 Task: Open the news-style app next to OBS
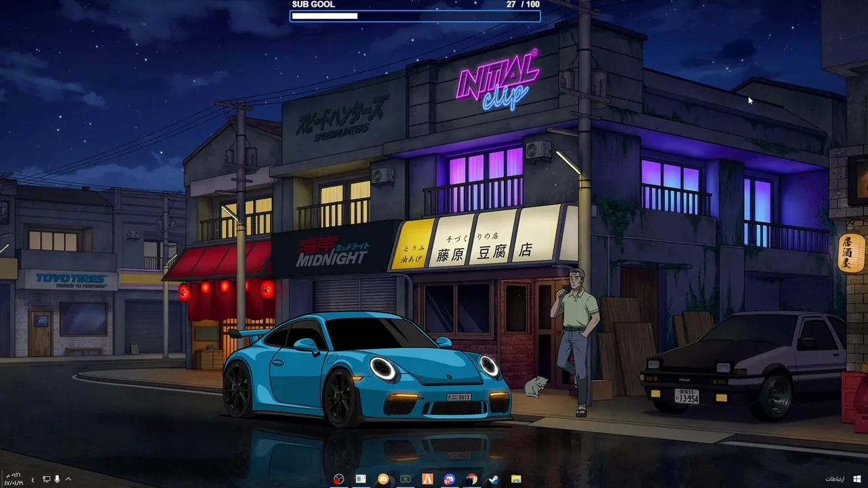tap(361, 479)
